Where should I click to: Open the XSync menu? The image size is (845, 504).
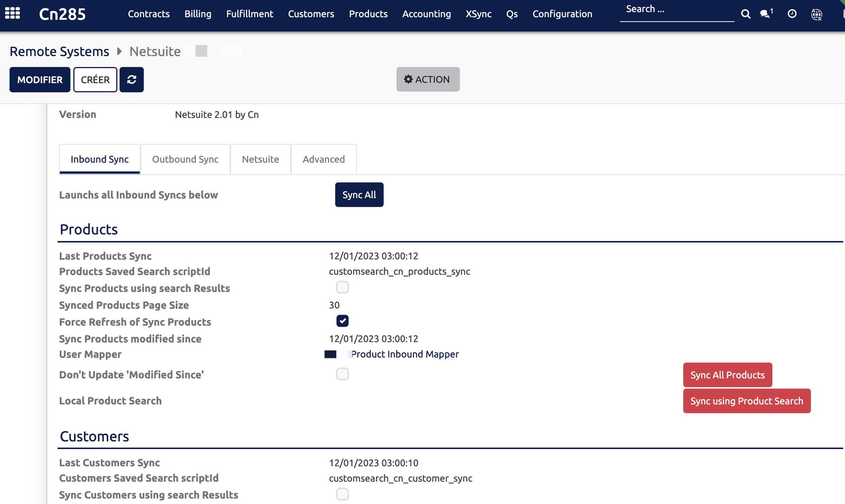click(x=478, y=14)
